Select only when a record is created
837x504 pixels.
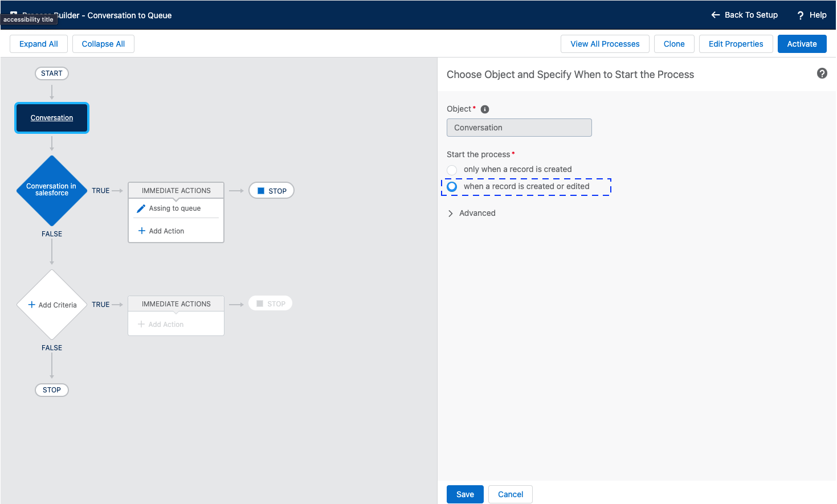(452, 170)
